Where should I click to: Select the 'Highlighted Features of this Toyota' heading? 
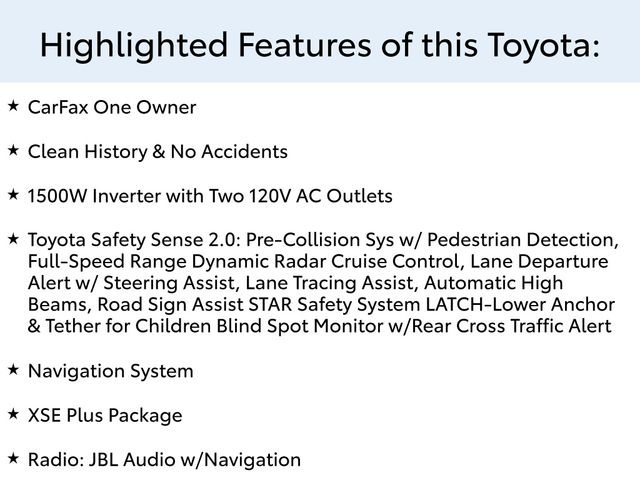coord(320,45)
